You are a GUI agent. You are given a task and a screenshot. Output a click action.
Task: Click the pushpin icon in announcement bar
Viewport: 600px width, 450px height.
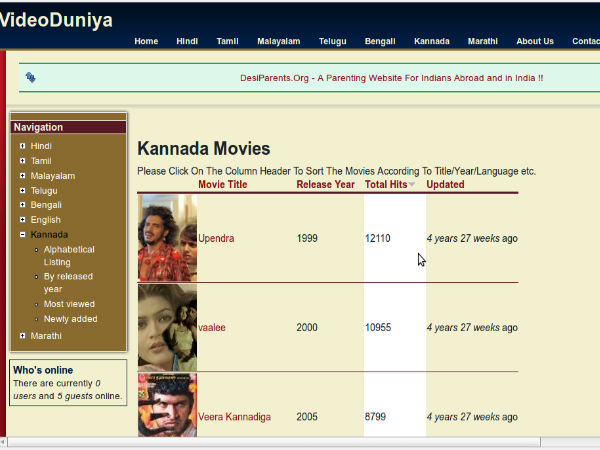coord(30,77)
